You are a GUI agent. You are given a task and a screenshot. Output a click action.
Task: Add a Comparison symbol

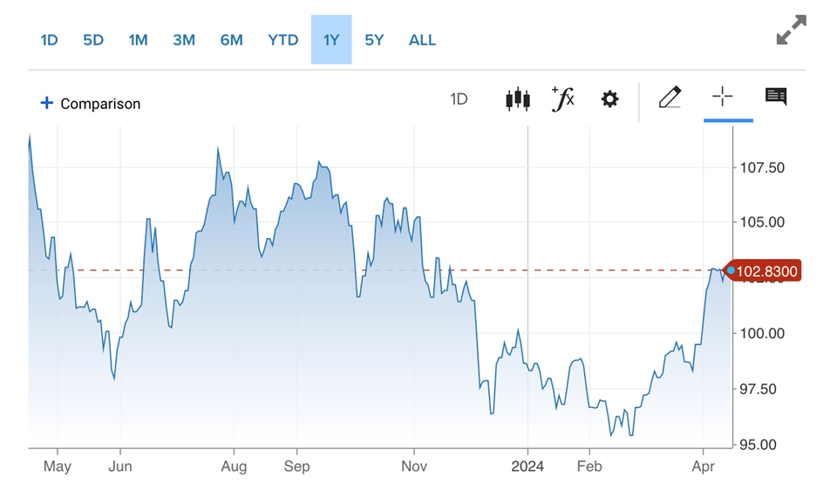click(x=99, y=104)
